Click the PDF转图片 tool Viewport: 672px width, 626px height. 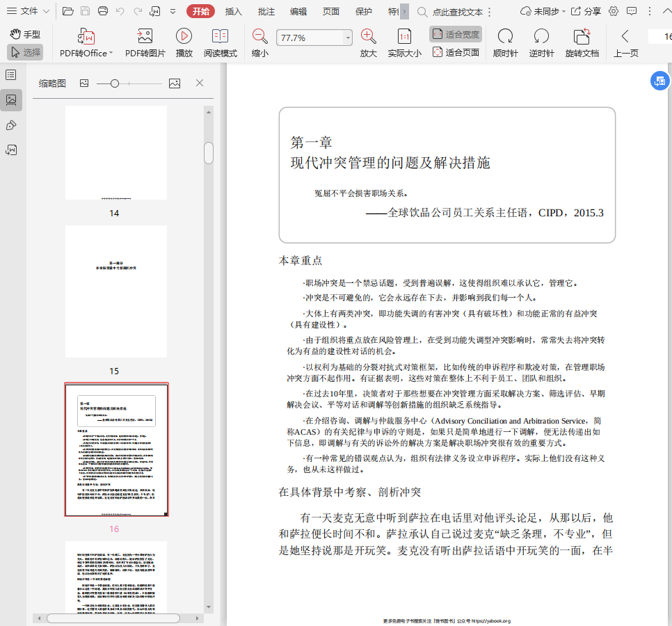pyautogui.click(x=145, y=42)
